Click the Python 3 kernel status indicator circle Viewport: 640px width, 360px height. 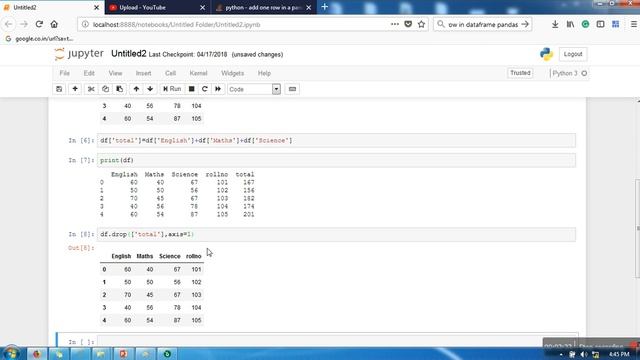(x=584, y=73)
